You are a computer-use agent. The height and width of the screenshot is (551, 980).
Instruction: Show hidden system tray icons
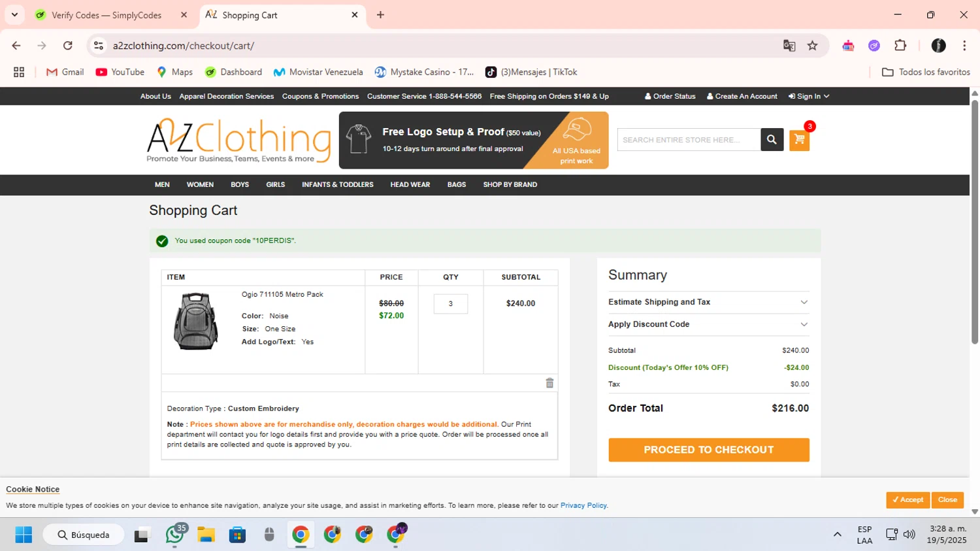pos(838,535)
